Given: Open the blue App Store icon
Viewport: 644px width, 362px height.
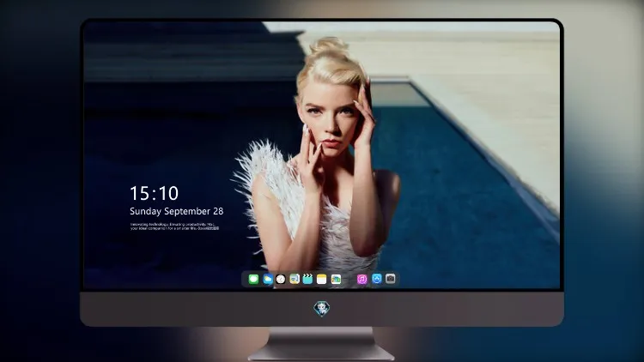Looking at the screenshot, I should (377, 279).
